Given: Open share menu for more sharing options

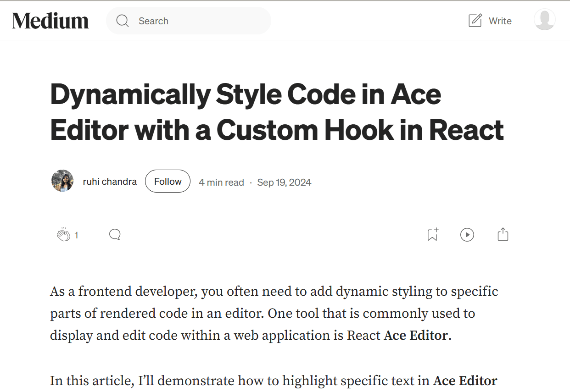Looking at the screenshot, I should point(503,234).
